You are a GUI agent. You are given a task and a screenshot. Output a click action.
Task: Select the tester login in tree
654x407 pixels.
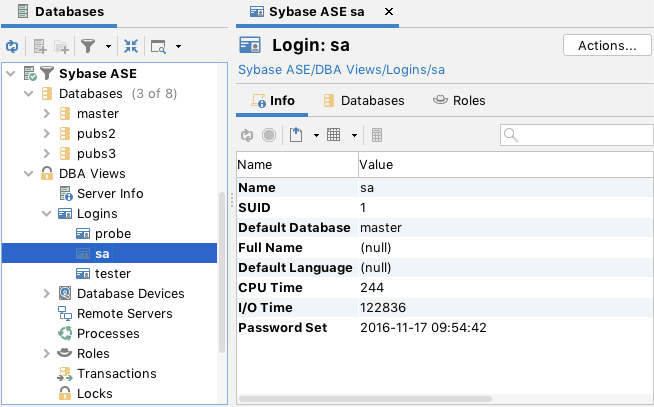pos(113,273)
